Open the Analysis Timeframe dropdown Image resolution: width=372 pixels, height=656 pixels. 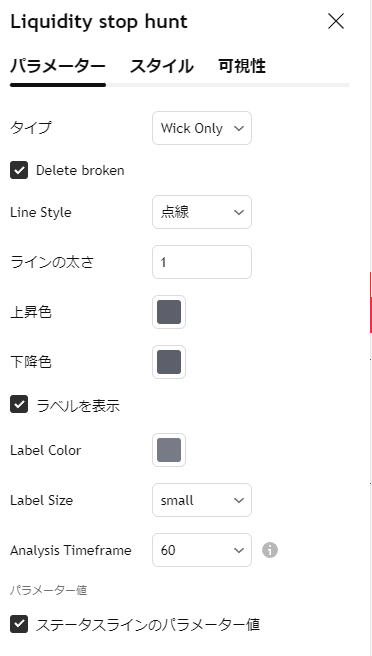pos(202,550)
